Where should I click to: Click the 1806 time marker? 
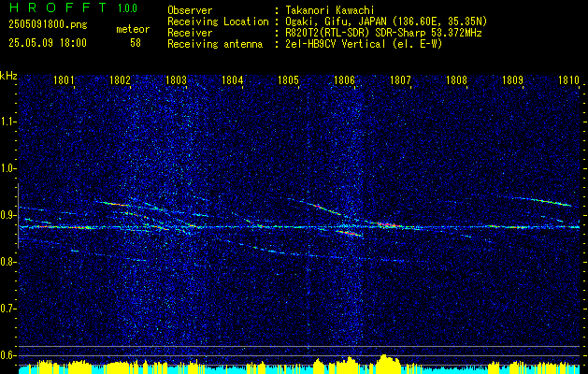[x=344, y=79]
